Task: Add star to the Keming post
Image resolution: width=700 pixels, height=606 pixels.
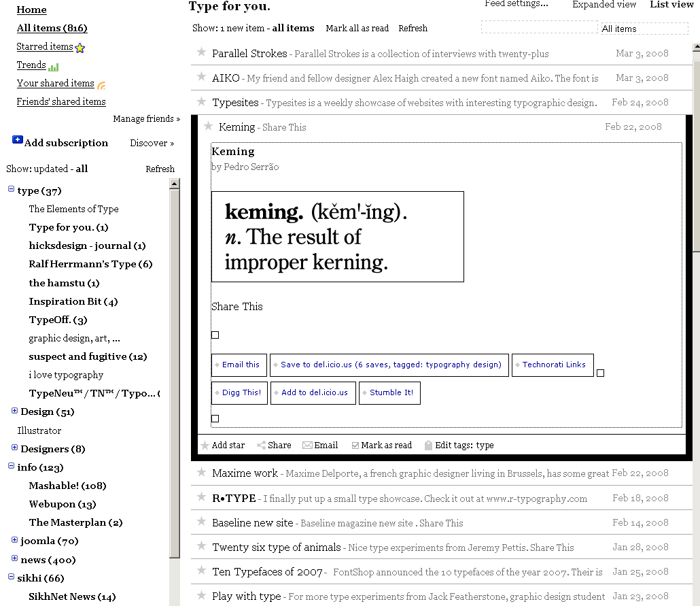Action: pos(204,445)
